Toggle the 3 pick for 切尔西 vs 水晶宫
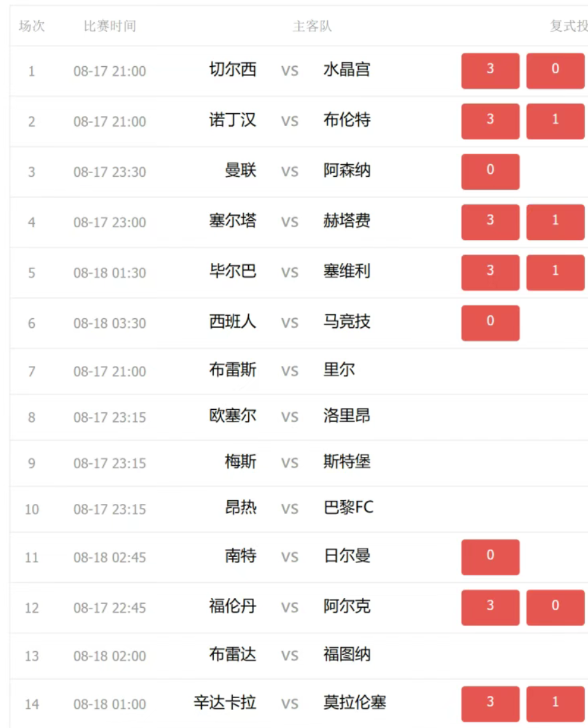Screen dimensions: 588x728 [x=490, y=71]
